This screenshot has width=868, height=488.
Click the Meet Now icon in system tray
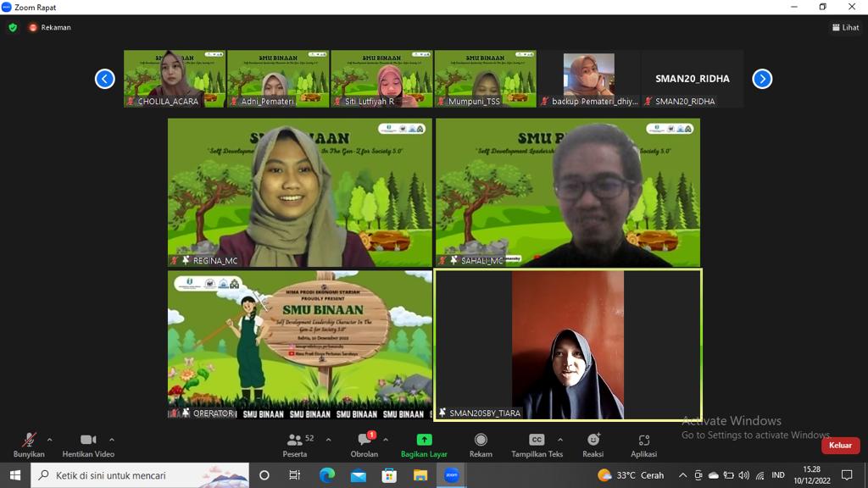coord(698,475)
